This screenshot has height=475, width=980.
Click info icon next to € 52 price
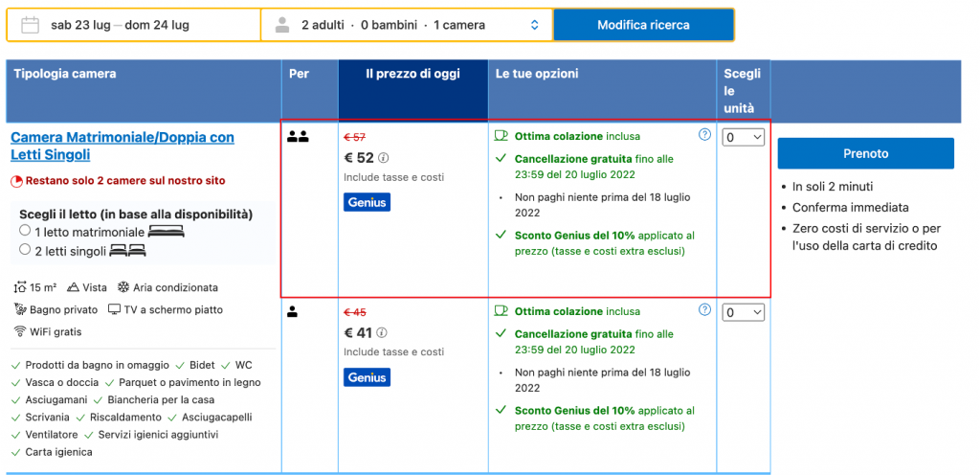click(x=383, y=159)
